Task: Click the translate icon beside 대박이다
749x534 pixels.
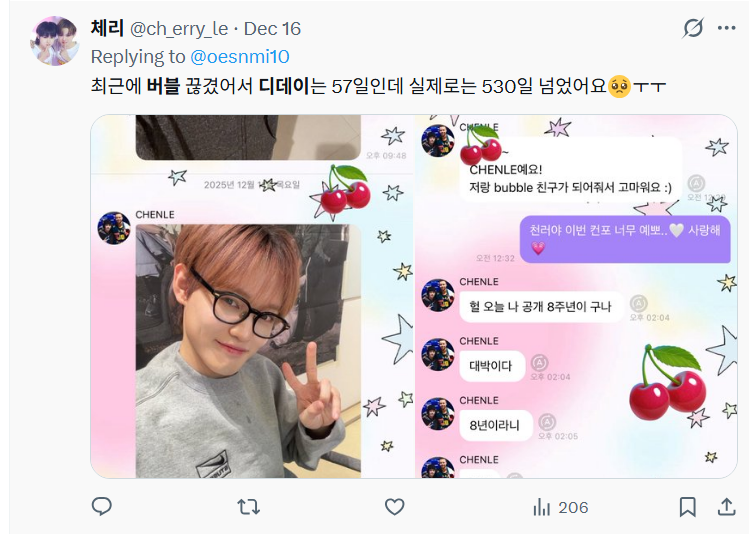Action: coord(539,363)
